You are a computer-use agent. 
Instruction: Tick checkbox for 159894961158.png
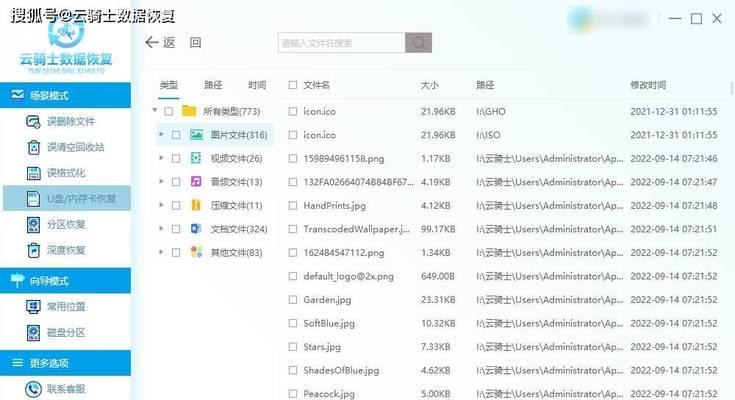coord(293,158)
